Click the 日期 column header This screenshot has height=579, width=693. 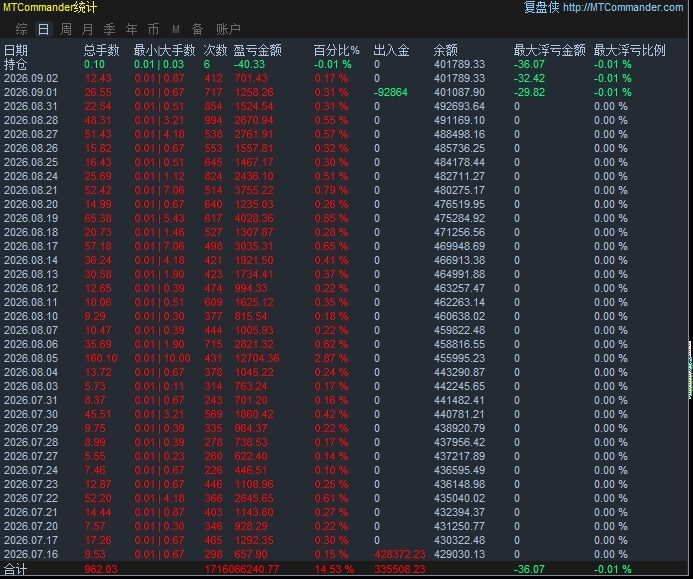pyautogui.click(x=15, y=50)
